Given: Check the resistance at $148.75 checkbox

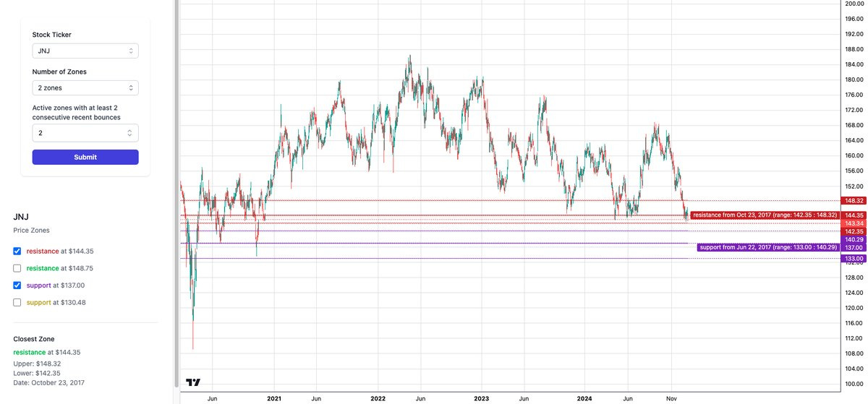Looking at the screenshot, I should coord(17,268).
